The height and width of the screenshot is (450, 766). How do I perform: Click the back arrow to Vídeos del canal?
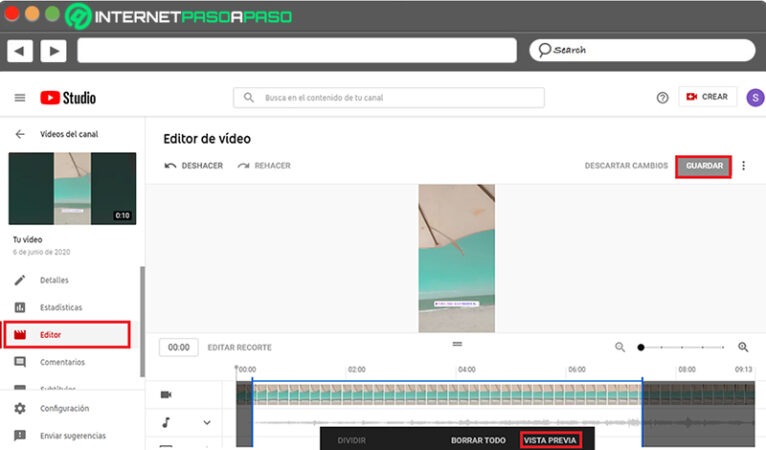click(20, 134)
